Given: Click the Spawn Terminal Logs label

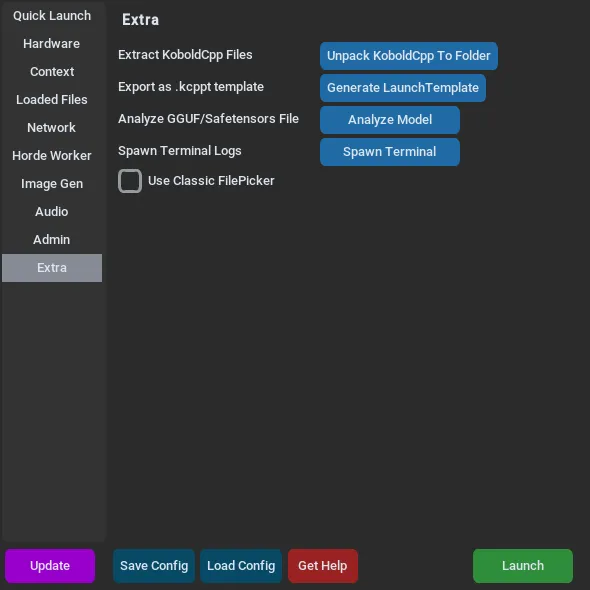Looking at the screenshot, I should pos(180,151).
